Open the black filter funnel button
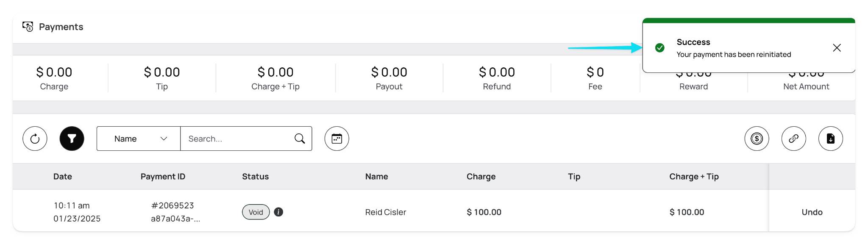Image resolution: width=868 pixels, height=244 pixels. pyautogui.click(x=72, y=139)
